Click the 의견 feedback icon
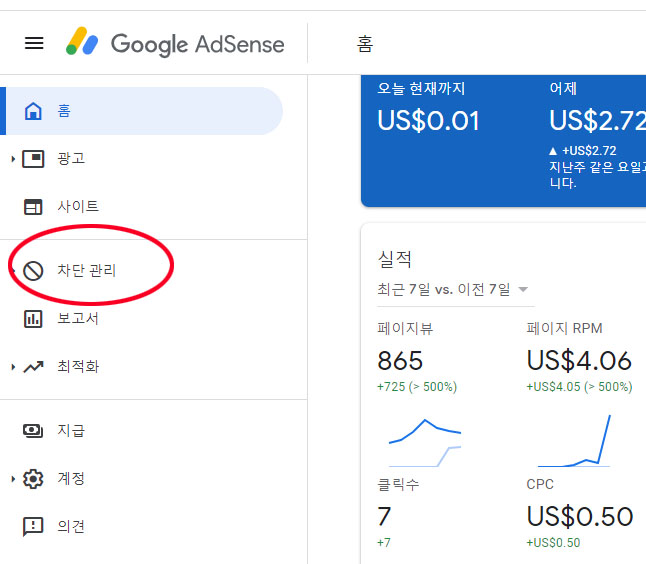 click(x=33, y=527)
